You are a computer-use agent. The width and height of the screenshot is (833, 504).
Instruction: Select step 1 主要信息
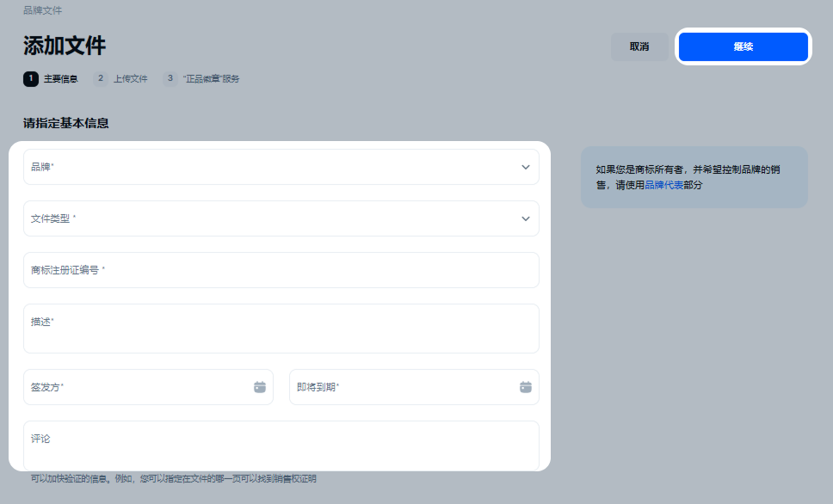coord(51,79)
